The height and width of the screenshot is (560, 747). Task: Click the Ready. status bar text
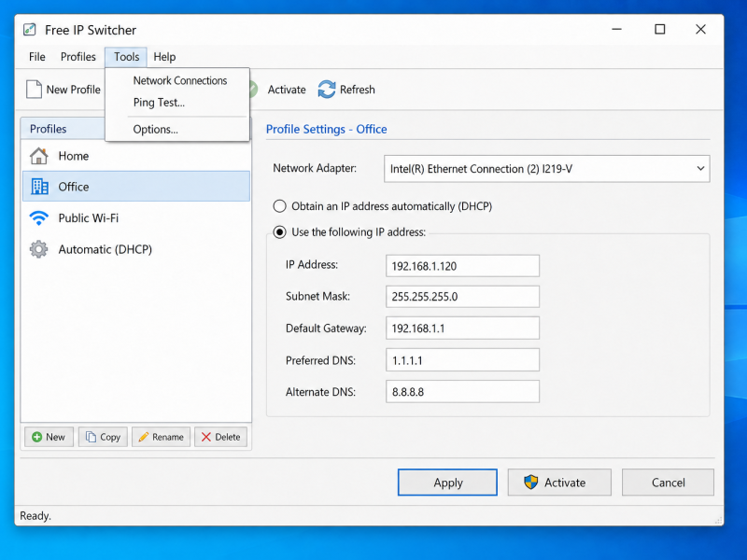(x=35, y=516)
